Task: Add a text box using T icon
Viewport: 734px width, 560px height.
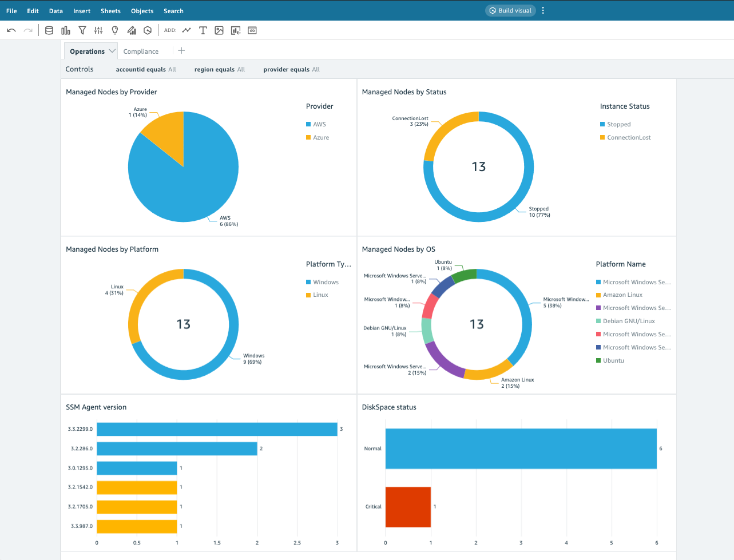Action: 203,30
